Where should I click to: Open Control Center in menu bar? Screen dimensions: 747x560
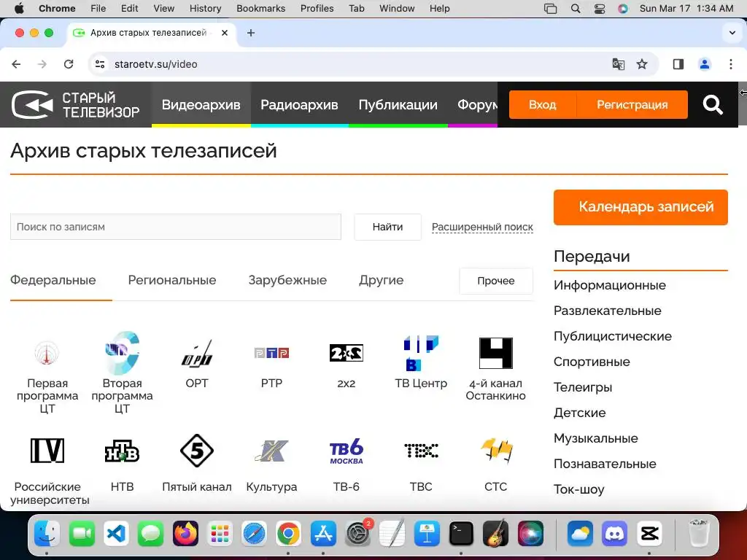click(600, 8)
